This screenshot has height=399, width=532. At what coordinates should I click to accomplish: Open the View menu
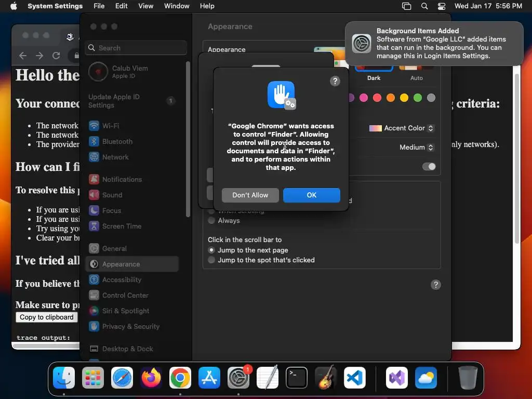pos(145,6)
